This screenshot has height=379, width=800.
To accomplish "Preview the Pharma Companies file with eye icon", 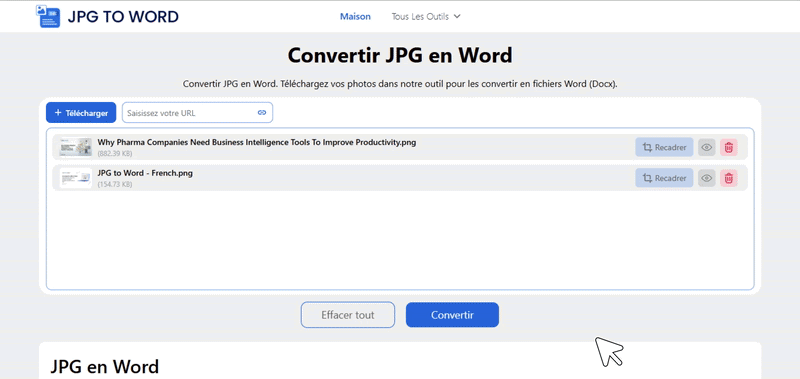I will coord(707,147).
